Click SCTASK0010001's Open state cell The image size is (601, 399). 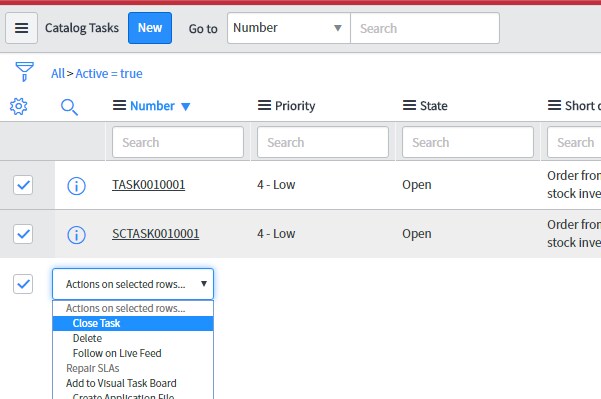417,234
